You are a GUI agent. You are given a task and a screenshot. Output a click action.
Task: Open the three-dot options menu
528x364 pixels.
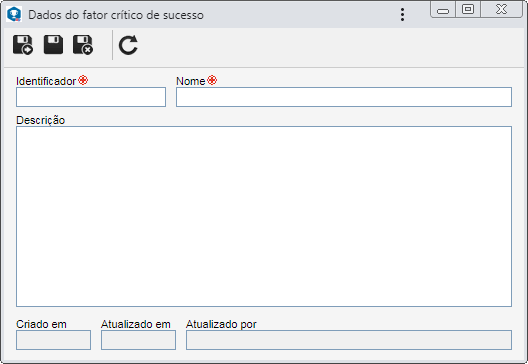click(402, 15)
